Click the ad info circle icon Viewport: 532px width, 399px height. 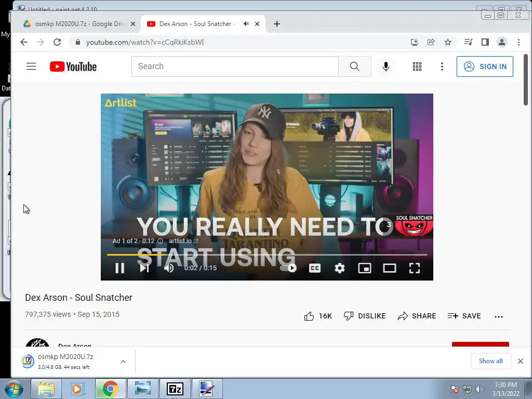click(161, 241)
